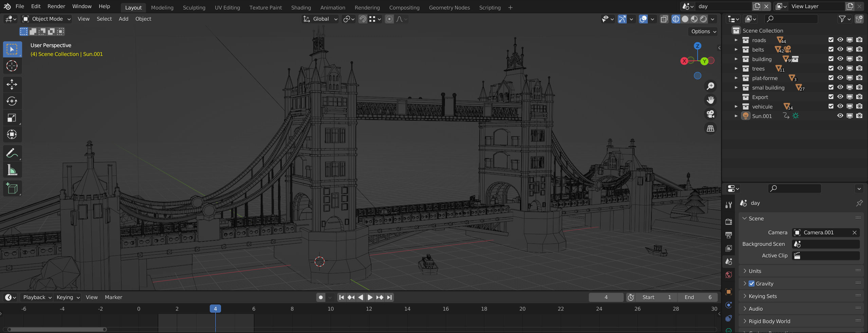
Task: Select the 3D Cursor tool
Action: [x=12, y=66]
